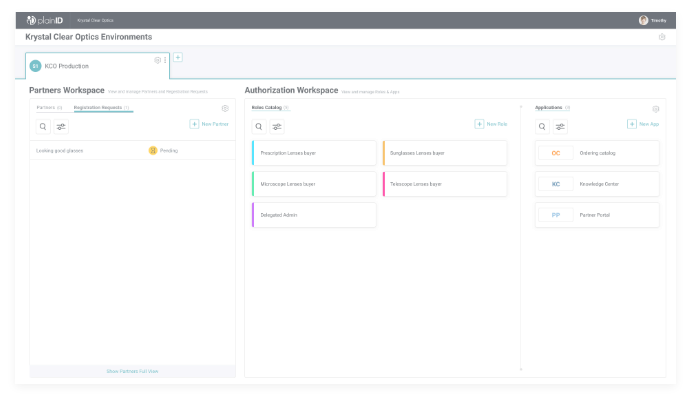Open filter options in Roles Catalog
The image size is (691, 402).
pos(277,127)
